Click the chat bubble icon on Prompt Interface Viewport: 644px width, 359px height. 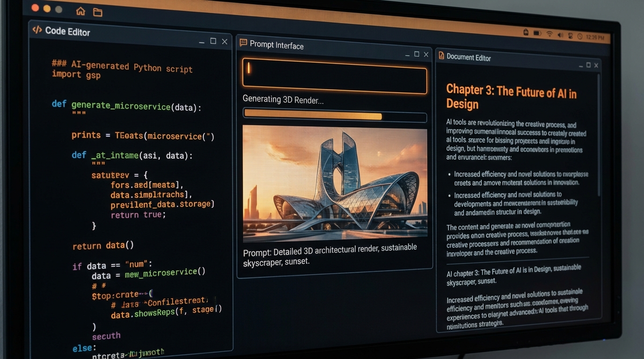pos(243,43)
